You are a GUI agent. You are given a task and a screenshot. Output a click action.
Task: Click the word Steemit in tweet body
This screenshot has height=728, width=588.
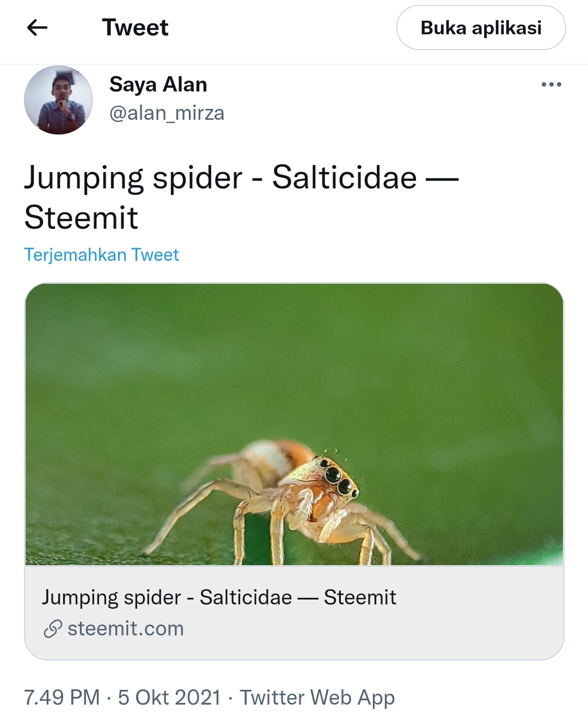click(x=81, y=218)
